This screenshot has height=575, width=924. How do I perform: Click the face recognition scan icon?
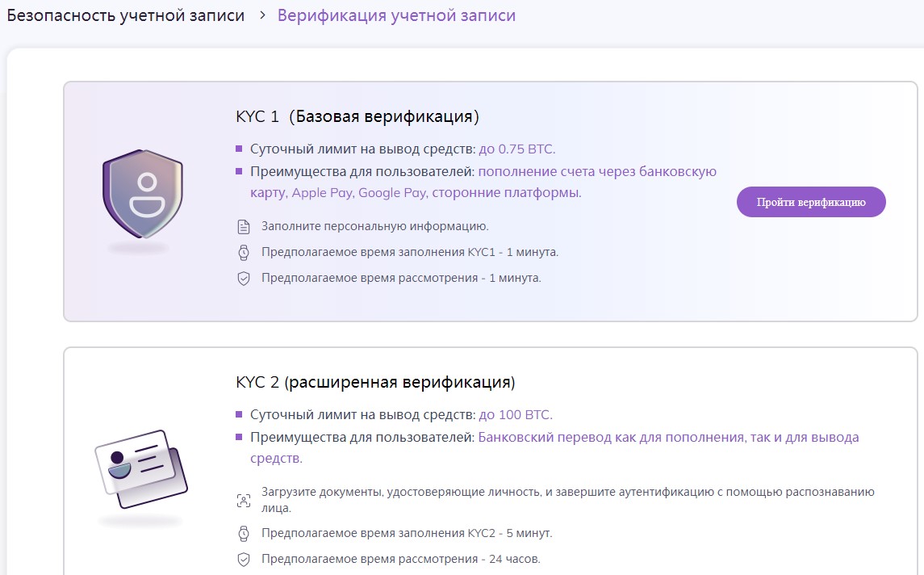point(243,500)
